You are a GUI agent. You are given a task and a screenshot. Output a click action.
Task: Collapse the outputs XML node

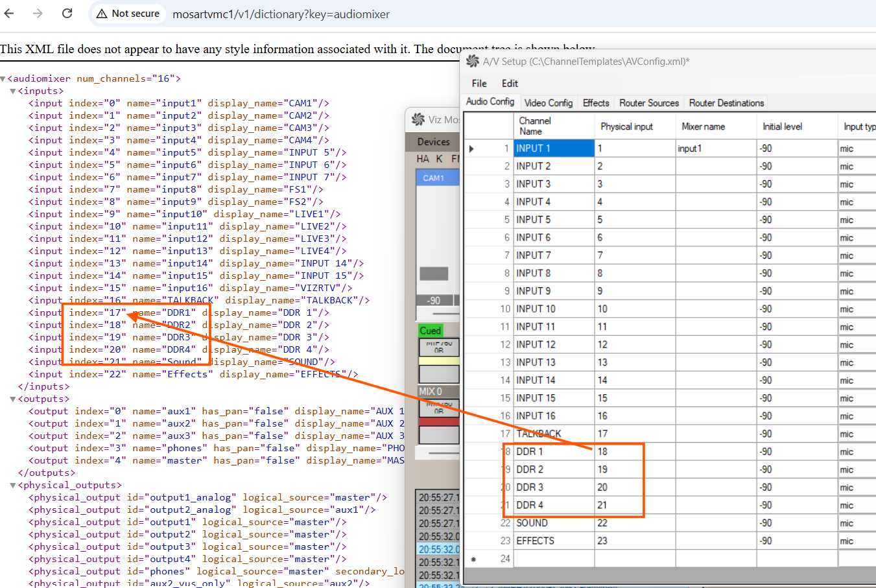[13, 399]
